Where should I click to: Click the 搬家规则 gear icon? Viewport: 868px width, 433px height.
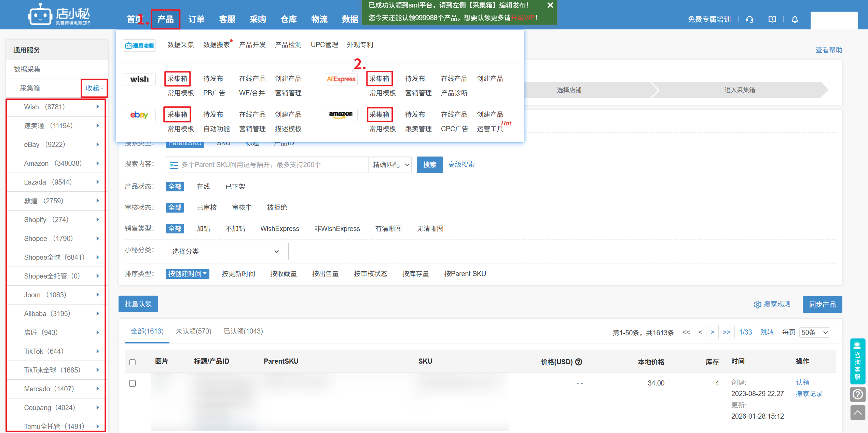tap(757, 304)
